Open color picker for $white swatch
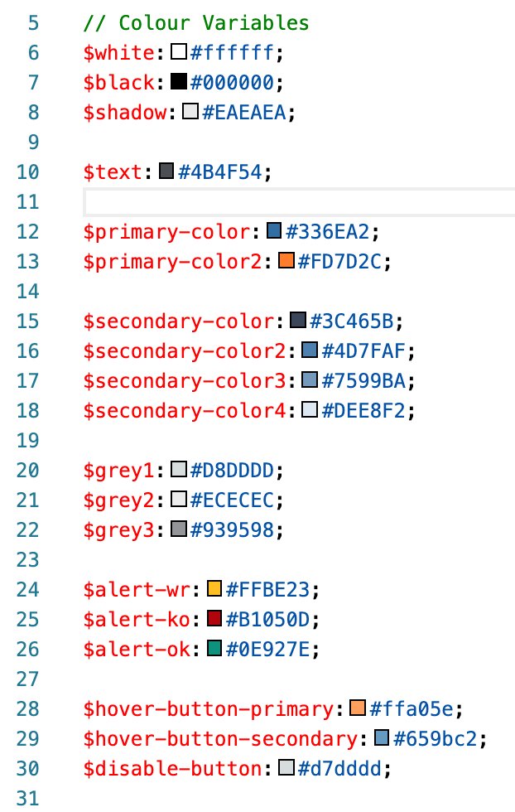 [x=179, y=51]
